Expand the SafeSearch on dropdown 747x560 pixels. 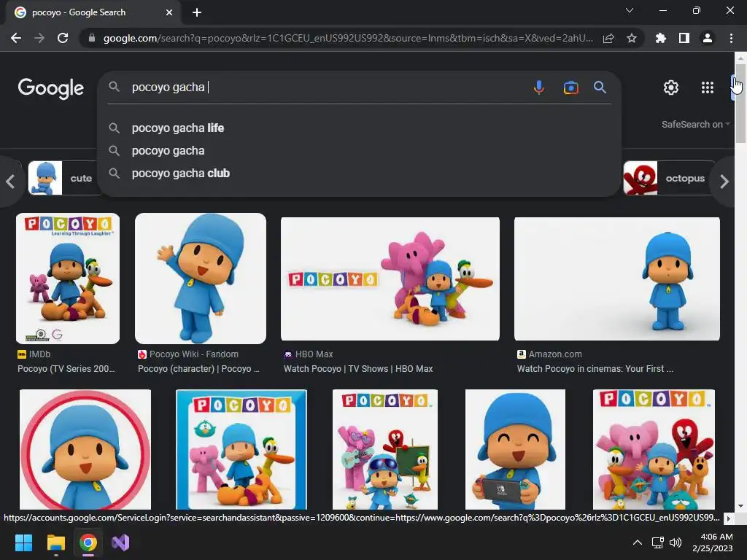click(x=695, y=124)
